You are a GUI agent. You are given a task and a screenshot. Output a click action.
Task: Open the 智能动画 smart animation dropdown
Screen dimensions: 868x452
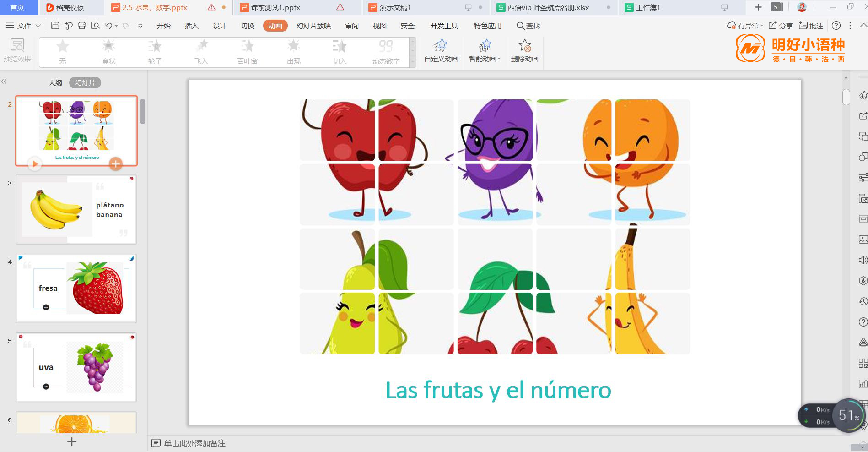[485, 50]
